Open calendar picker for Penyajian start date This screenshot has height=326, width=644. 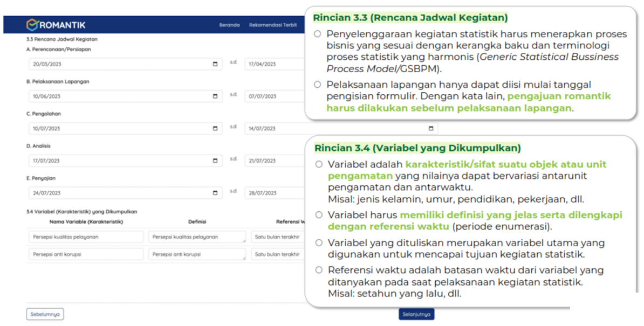click(x=215, y=193)
